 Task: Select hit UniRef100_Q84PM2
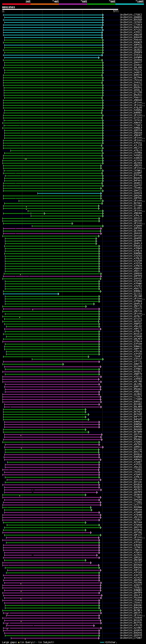tap(131, 239)
